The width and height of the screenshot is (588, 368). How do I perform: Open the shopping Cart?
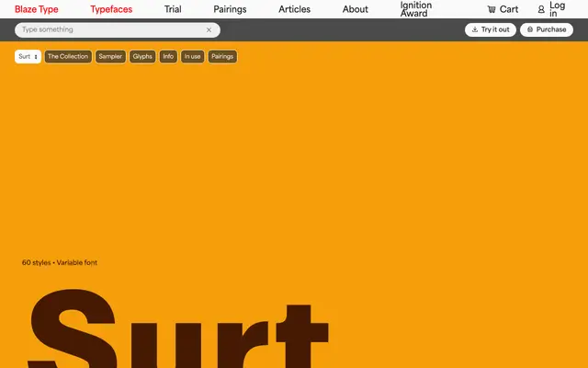[x=503, y=9]
